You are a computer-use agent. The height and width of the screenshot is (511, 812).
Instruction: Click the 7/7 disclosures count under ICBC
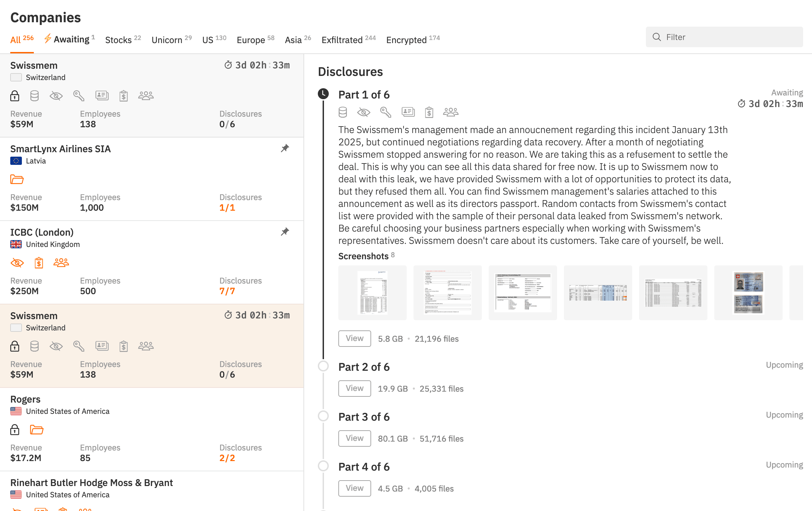pos(227,291)
